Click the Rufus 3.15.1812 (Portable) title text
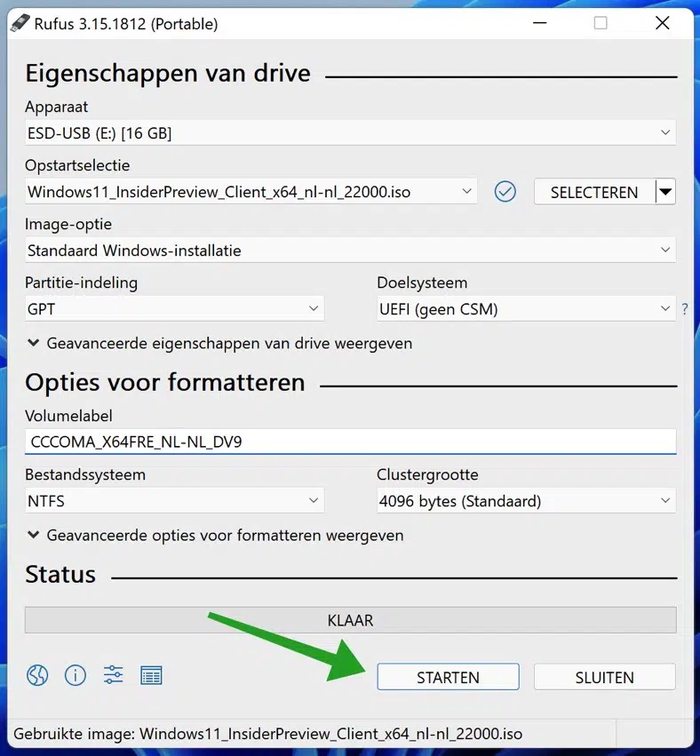The image size is (700, 756). pyautogui.click(x=126, y=24)
